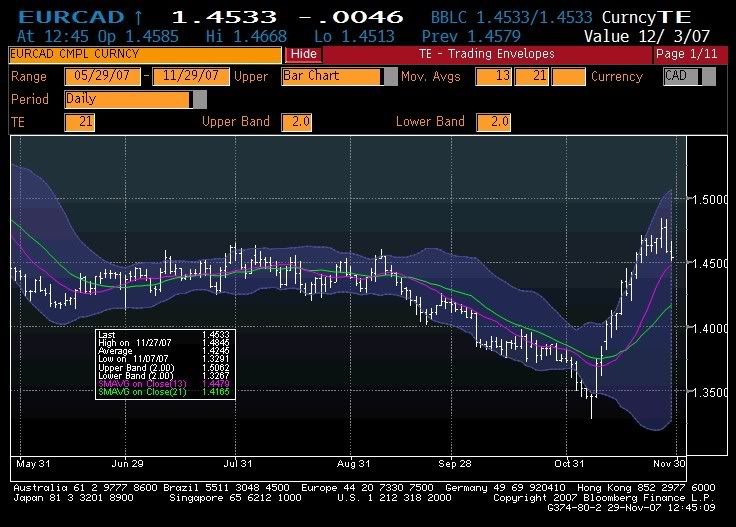
Task: Click the Lower Band 2.0 field
Action: 493,122
